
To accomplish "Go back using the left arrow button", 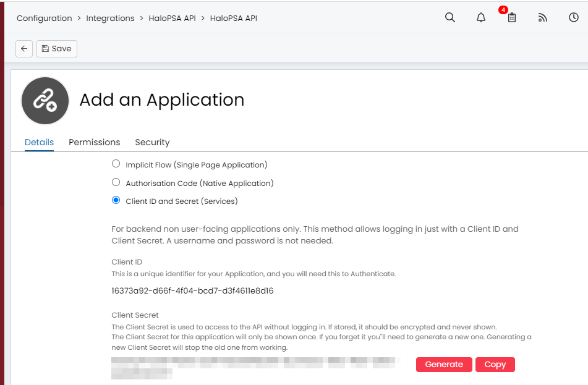I will (24, 49).
